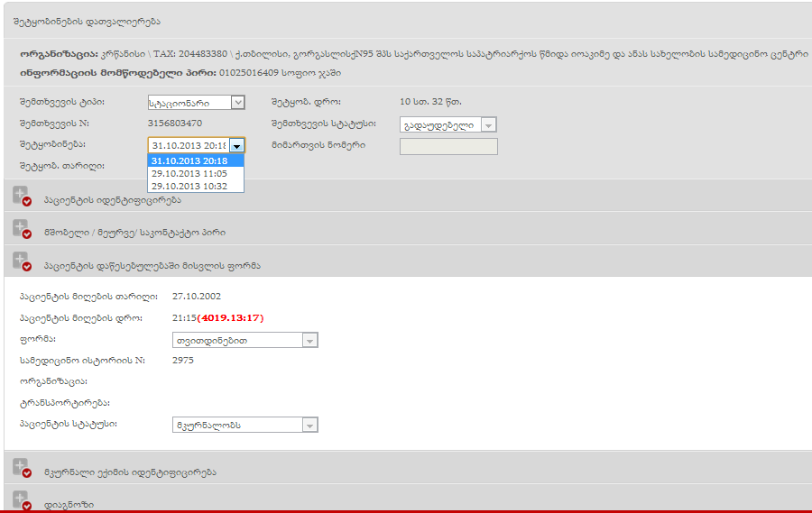Click into the მიმართვის ნომერი input field
The height and width of the screenshot is (513, 812).
coord(448,146)
